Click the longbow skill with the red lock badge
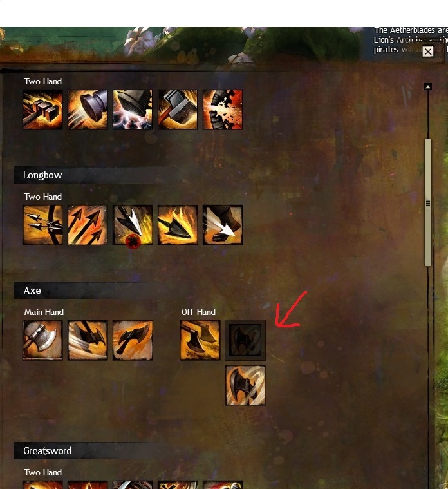 click(133, 225)
